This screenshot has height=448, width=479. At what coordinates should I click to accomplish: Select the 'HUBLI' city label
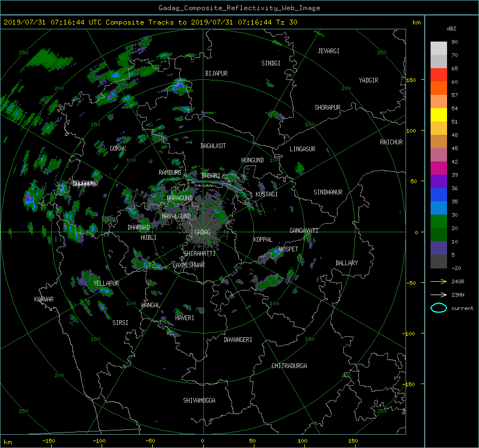(x=148, y=238)
